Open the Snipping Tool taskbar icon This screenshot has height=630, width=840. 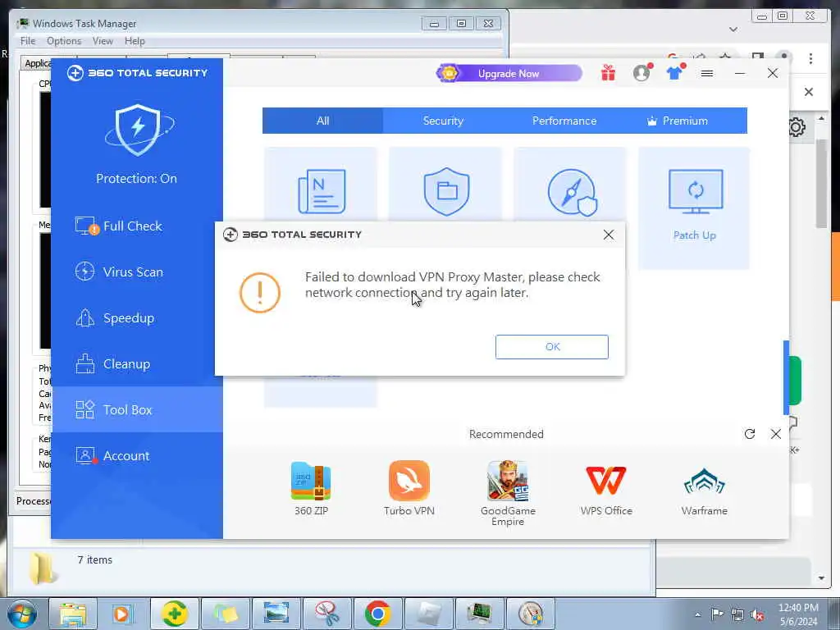click(x=327, y=614)
